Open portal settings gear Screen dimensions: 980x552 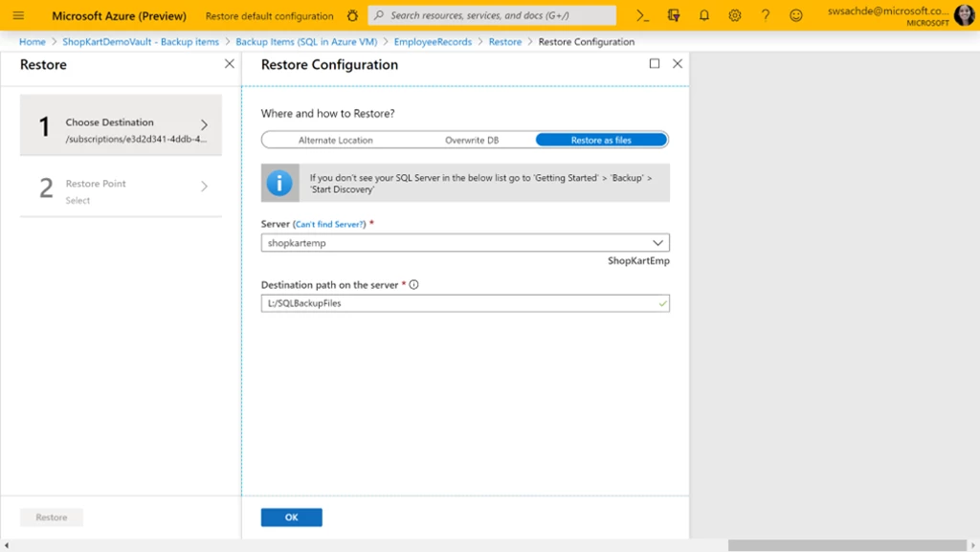[734, 15]
